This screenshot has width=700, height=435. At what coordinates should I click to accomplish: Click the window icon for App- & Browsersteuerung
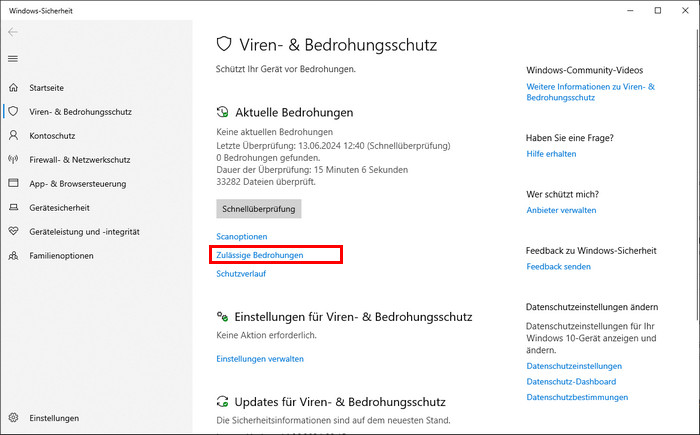click(x=13, y=183)
